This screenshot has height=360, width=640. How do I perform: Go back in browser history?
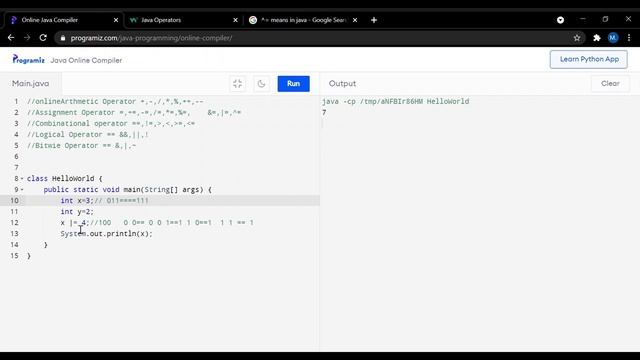coord(11,38)
